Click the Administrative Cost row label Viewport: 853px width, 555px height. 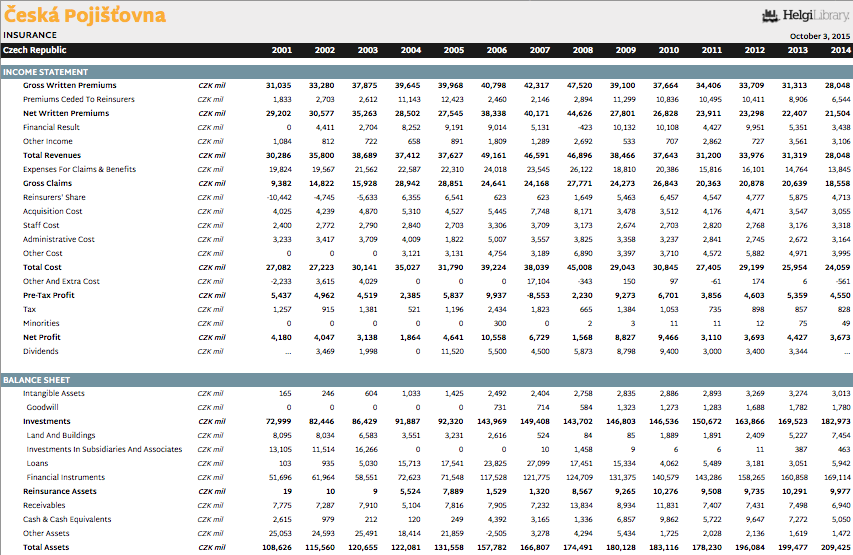[x=59, y=239]
